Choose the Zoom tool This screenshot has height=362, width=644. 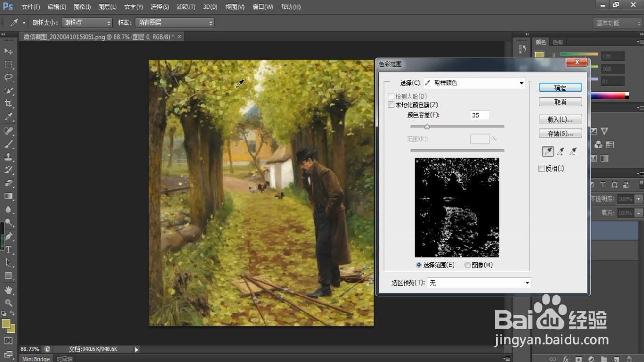8,303
